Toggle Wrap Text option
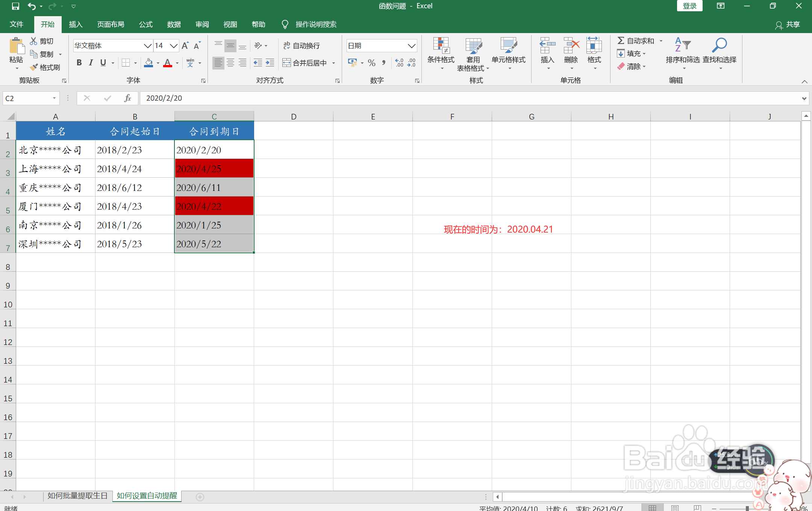 pyautogui.click(x=301, y=45)
